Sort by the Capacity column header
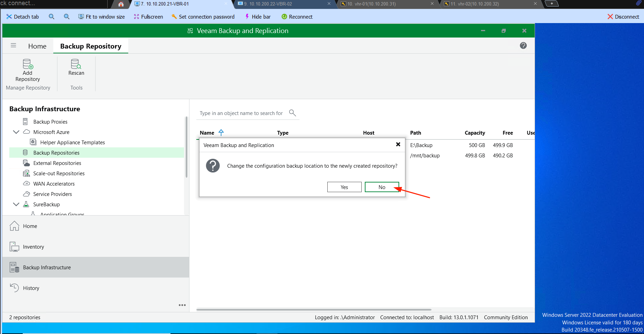This screenshot has width=644, height=334. pos(475,133)
